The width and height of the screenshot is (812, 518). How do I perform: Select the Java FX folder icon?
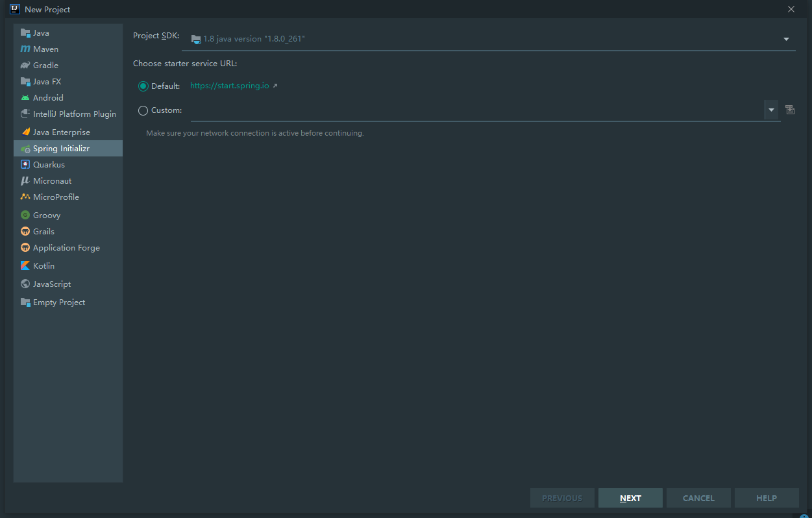[x=25, y=82]
